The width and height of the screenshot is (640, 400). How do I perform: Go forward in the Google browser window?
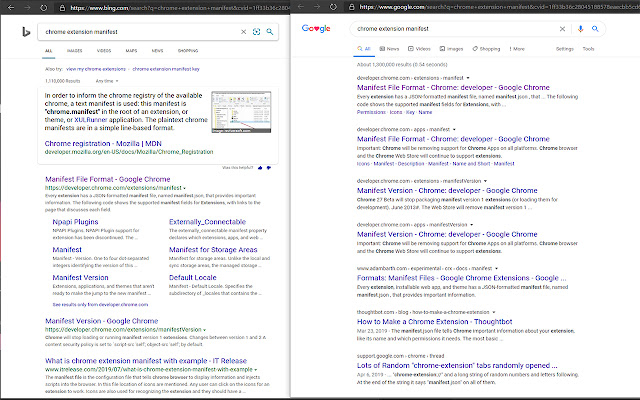[317, 7]
